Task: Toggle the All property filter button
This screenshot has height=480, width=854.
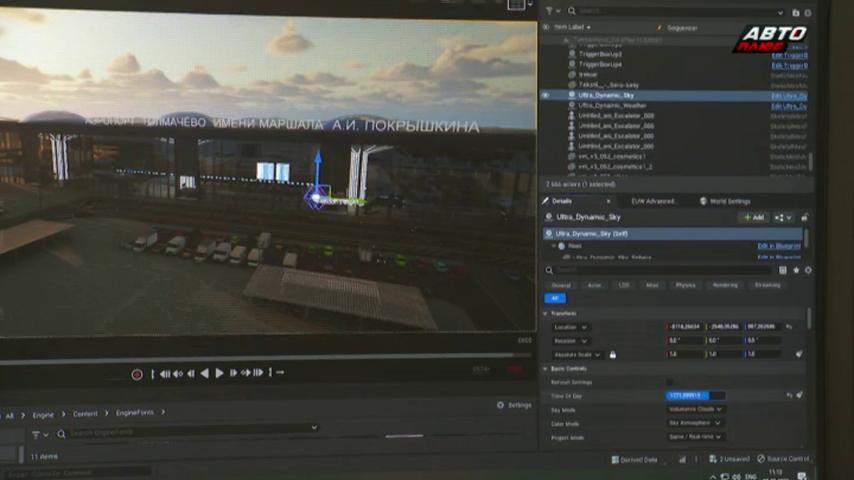Action: 555,298
